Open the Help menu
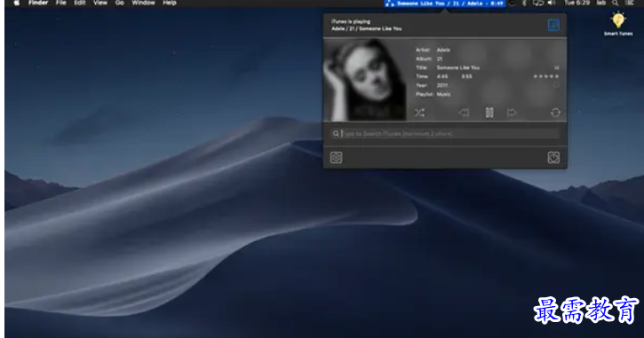 point(170,3)
